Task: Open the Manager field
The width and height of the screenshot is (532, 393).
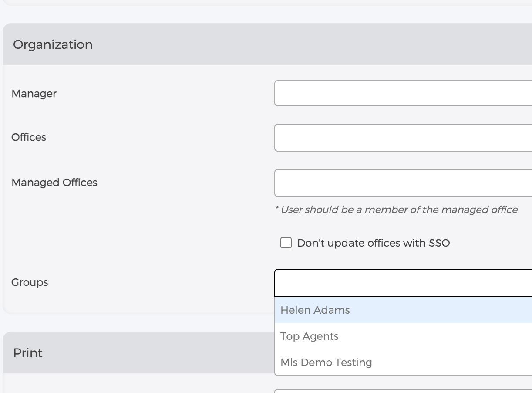Action: click(x=403, y=93)
